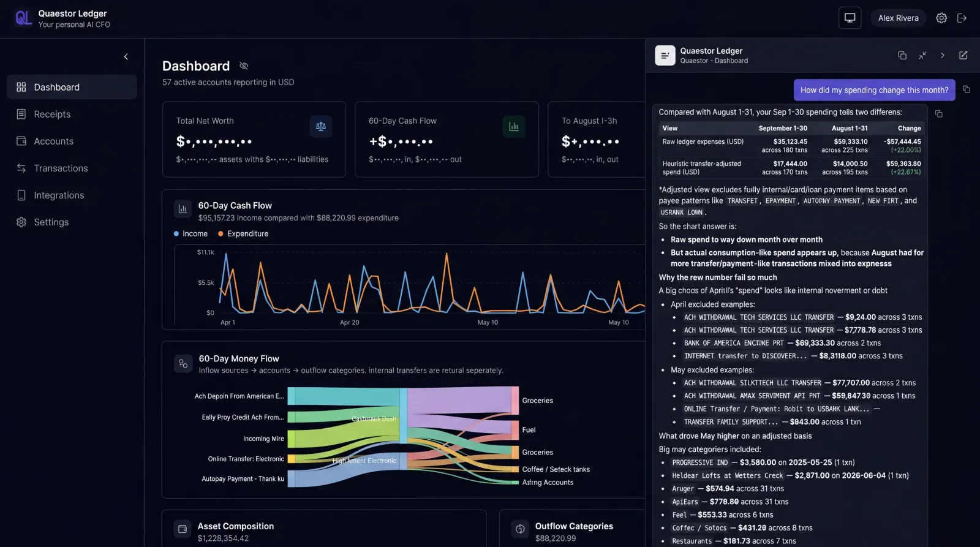This screenshot has width=980, height=547.
Task: Click the logout icon in top bar
Action: [962, 18]
